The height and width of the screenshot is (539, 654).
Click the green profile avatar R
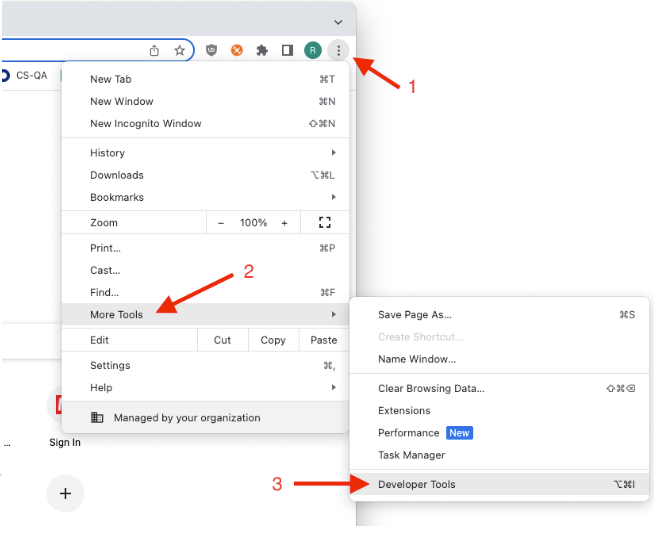(x=313, y=50)
